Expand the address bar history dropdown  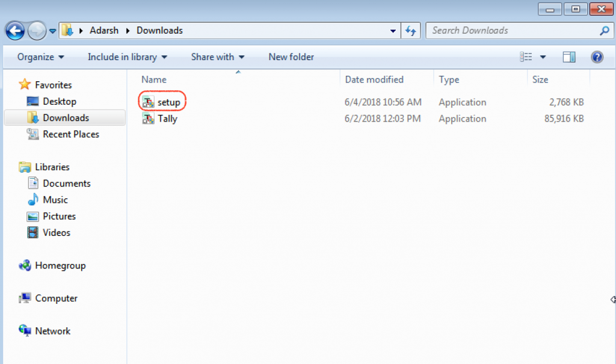click(x=392, y=30)
